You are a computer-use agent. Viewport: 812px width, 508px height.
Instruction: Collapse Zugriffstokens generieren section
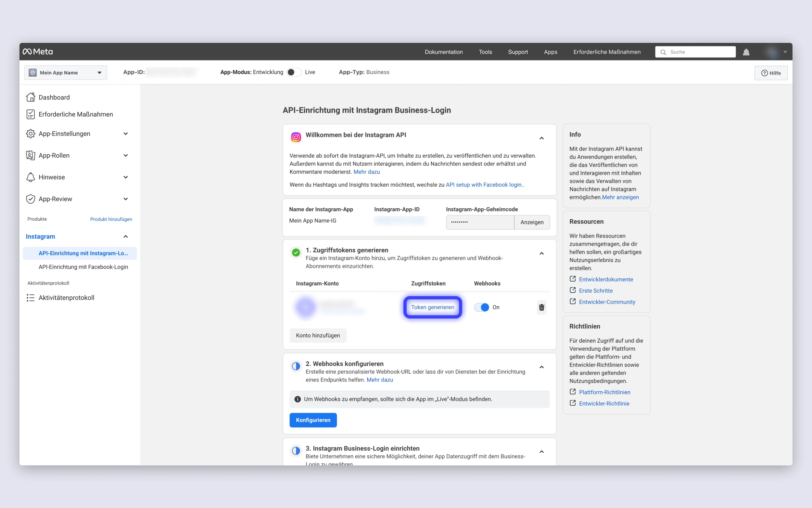pyautogui.click(x=541, y=253)
